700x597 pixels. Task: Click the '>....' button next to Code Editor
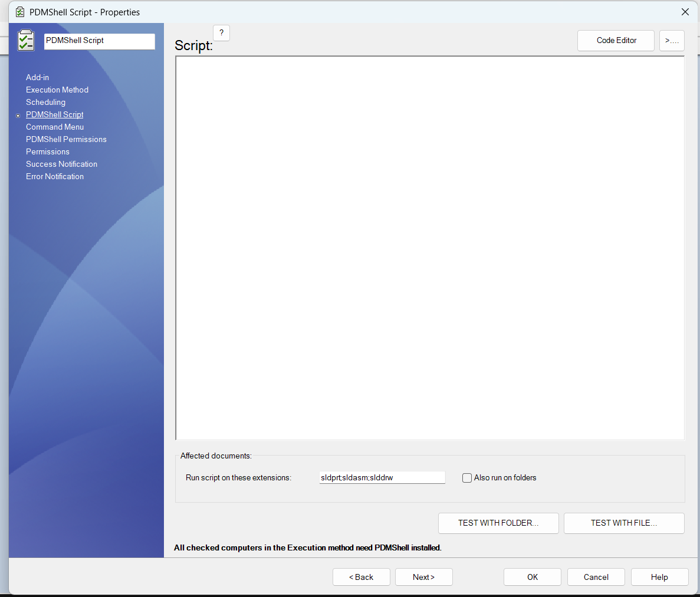click(672, 41)
